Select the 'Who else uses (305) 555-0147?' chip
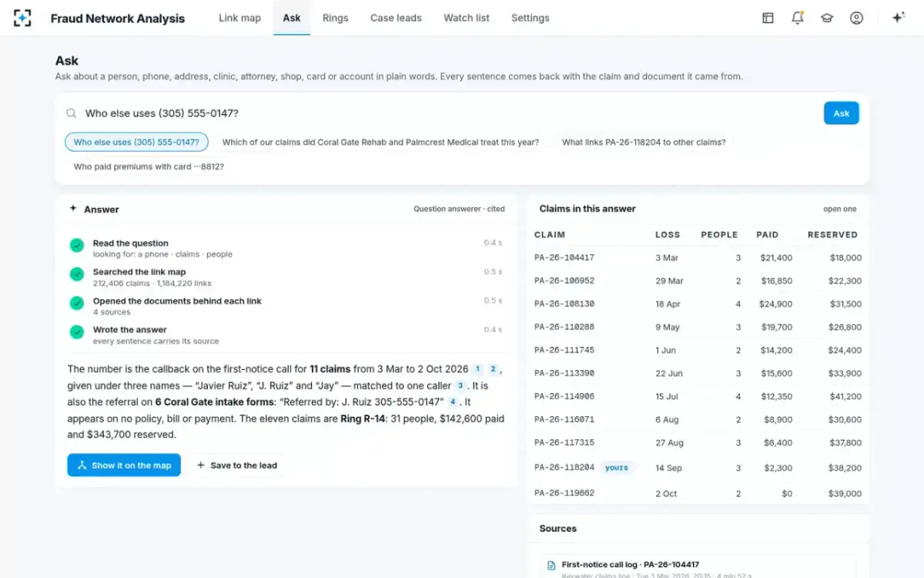 tap(137, 142)
